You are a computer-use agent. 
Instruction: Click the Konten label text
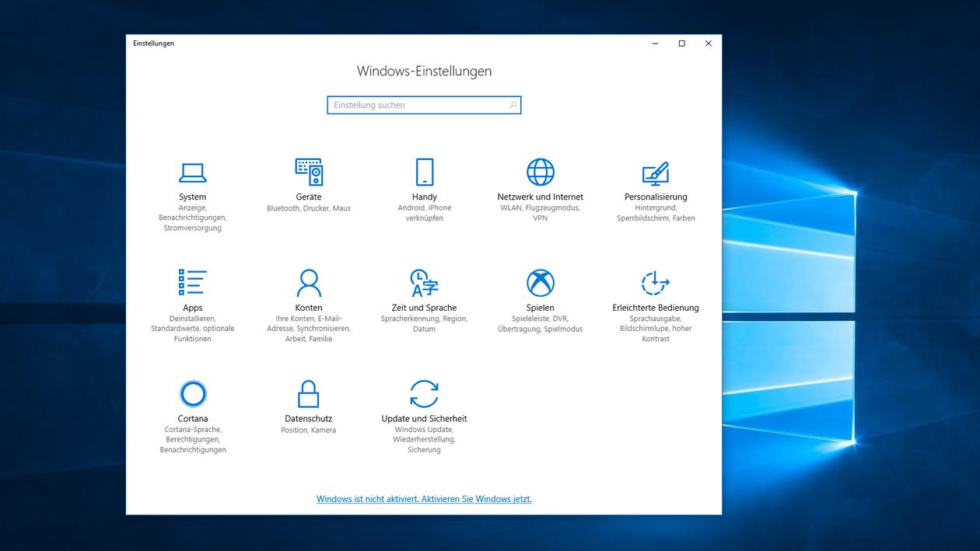[x=309, y=308]
